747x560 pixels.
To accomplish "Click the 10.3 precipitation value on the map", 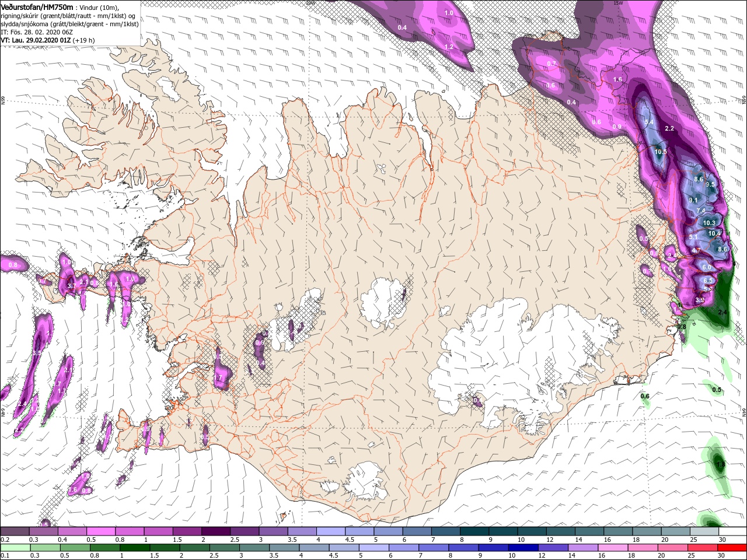I will pyautogui.click(x=709, y=223).
